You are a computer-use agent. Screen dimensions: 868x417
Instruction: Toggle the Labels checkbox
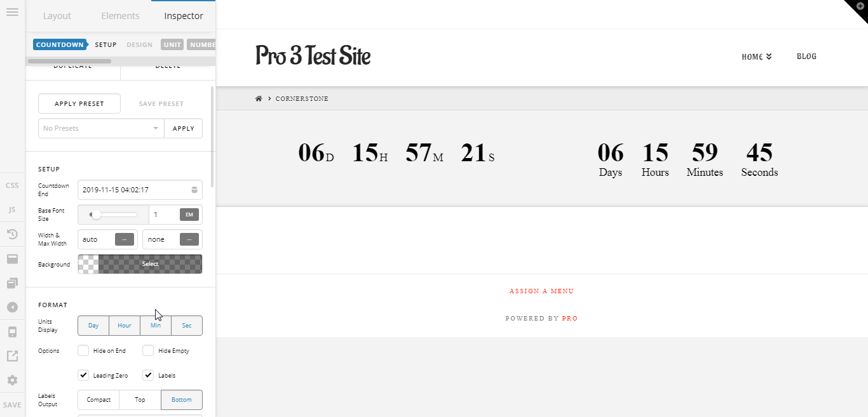(x=148, y=375)
